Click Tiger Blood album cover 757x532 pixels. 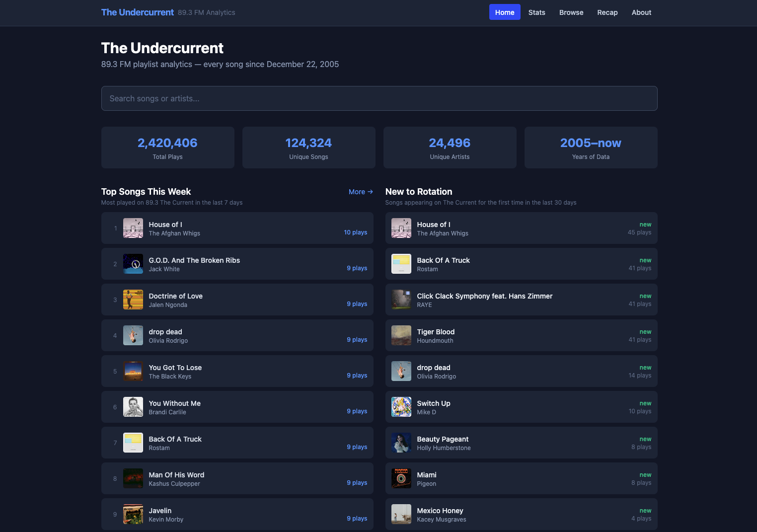[401, 335]
